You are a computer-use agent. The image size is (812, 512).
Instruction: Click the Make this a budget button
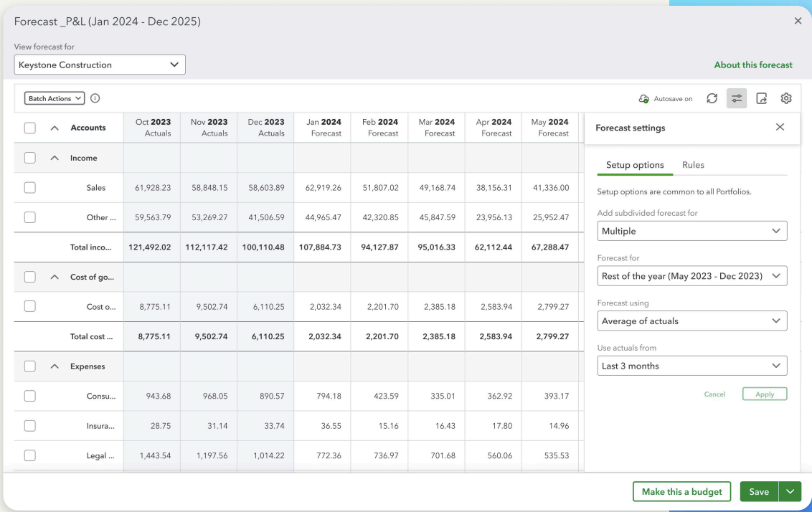click(x=681, y=492)
